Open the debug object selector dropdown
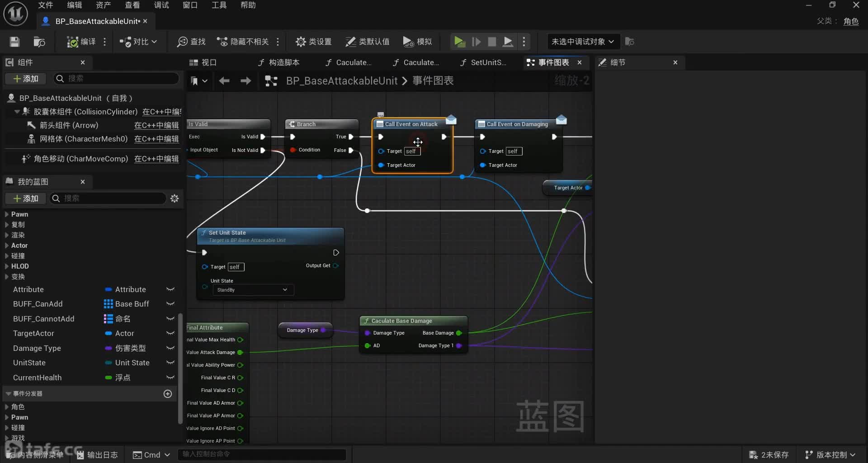 582,42
